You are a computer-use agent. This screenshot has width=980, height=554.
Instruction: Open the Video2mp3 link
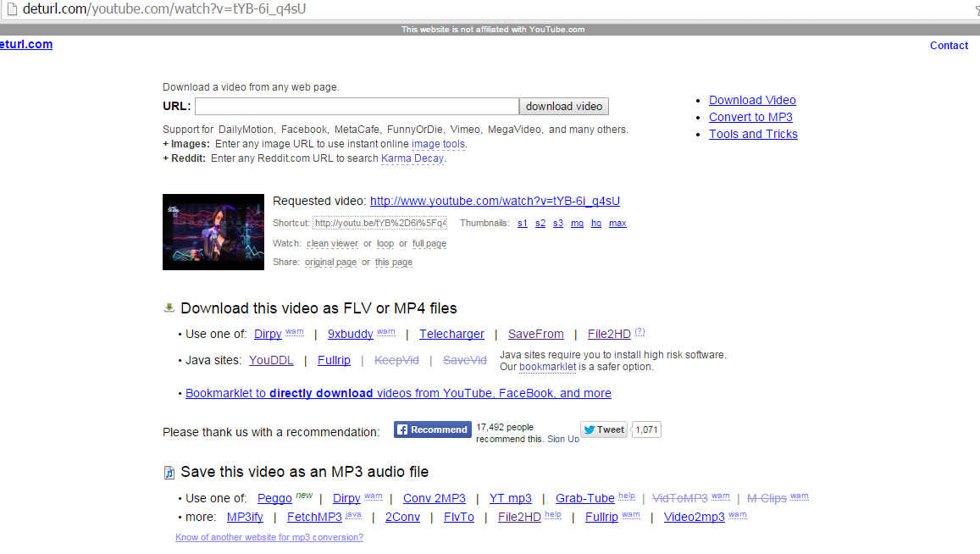tap(694, 517)
